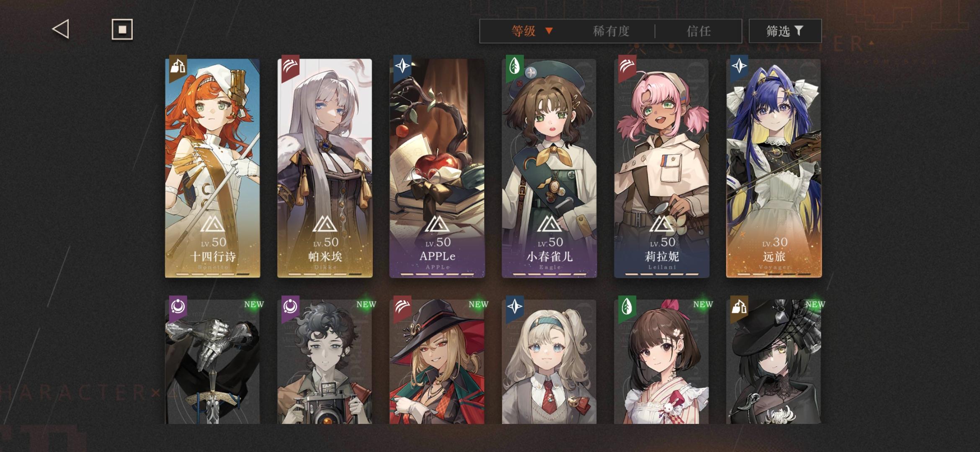
Task: Click the star afflatus icon on APPLe's card
Action: click(402, 67)
